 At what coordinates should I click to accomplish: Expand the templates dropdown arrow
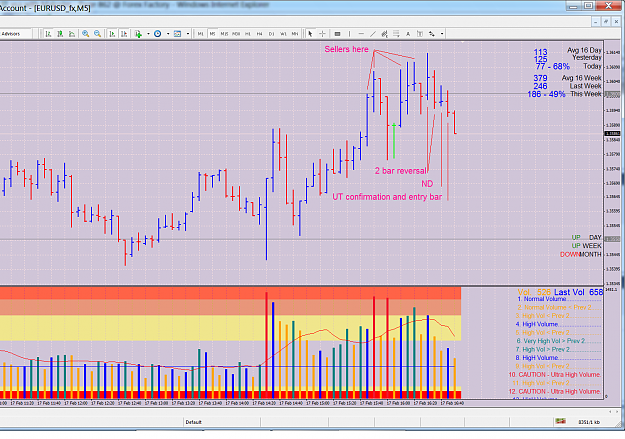(x=188, y=34)
